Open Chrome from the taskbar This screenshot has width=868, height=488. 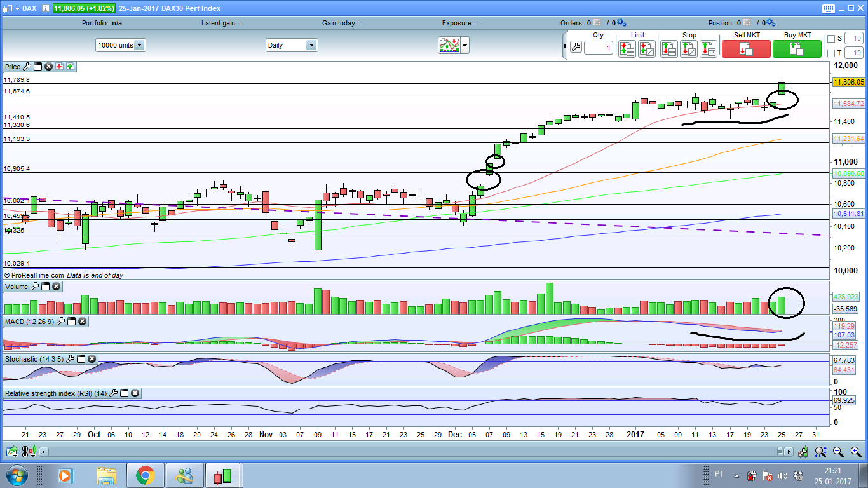(x=145, y=475)
